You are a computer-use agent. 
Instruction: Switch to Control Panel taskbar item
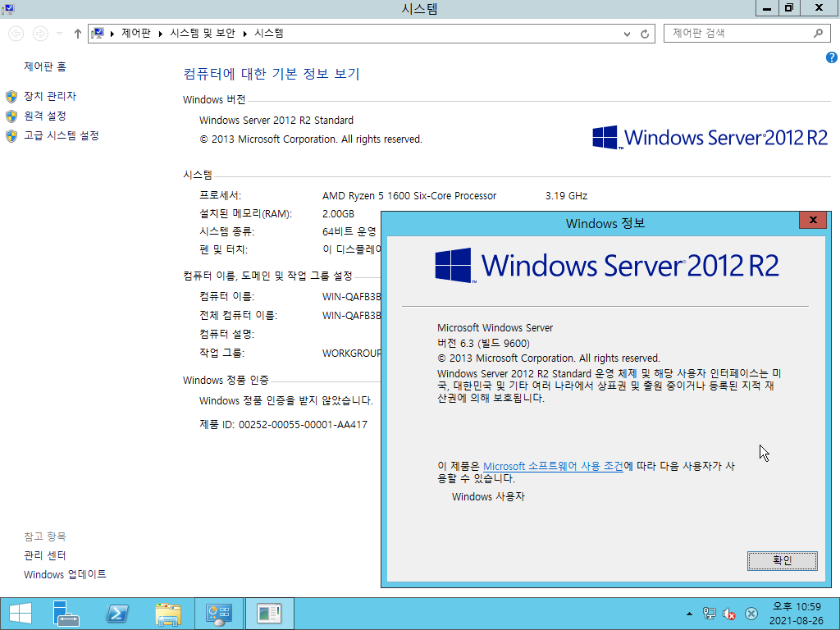point(218,614)
